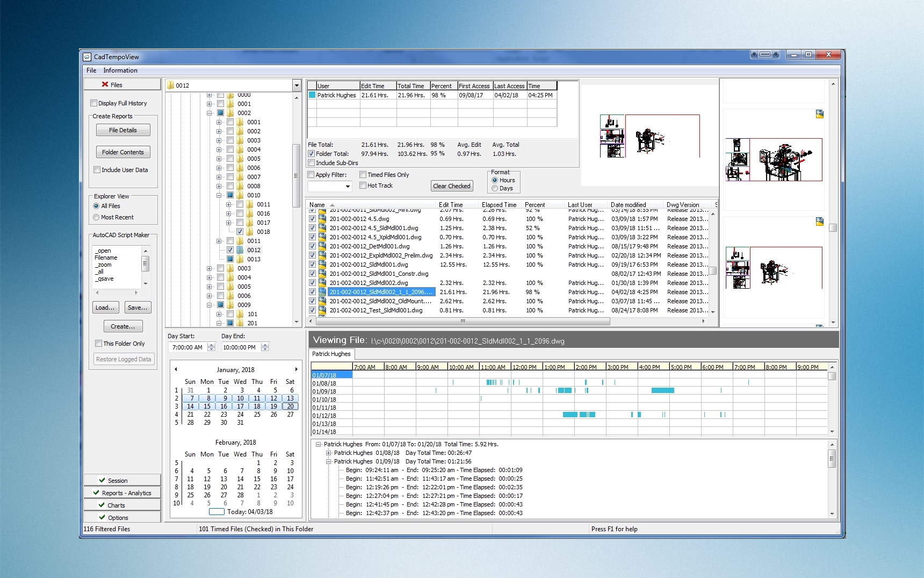
Task: Select the Most Recent radio button
Action: point(96,217)
